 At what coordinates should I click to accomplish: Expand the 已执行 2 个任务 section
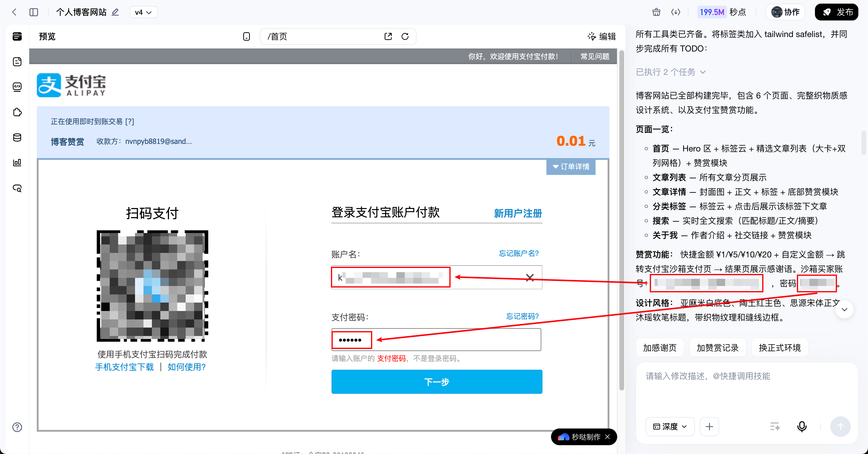[x=671, y=72]
